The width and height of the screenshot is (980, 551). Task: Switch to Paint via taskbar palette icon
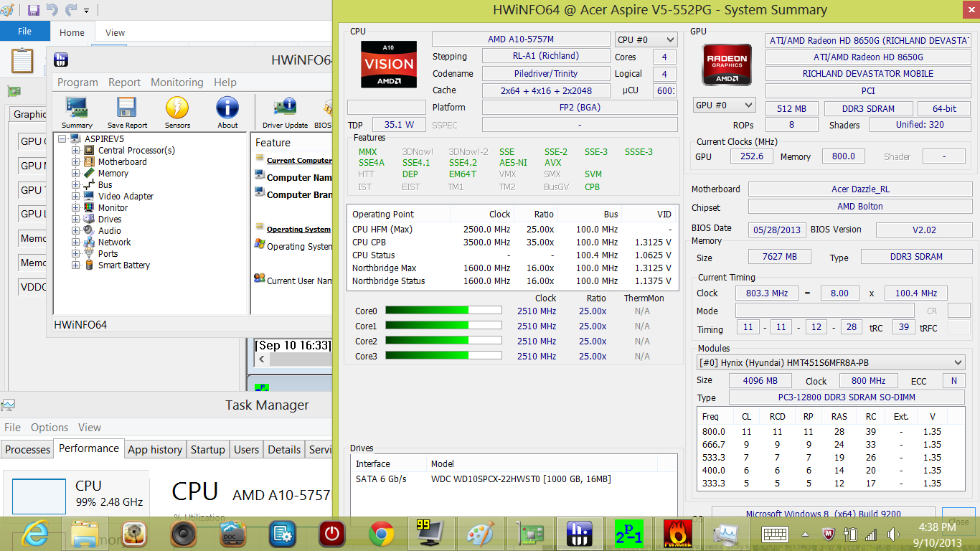(480, 534)
